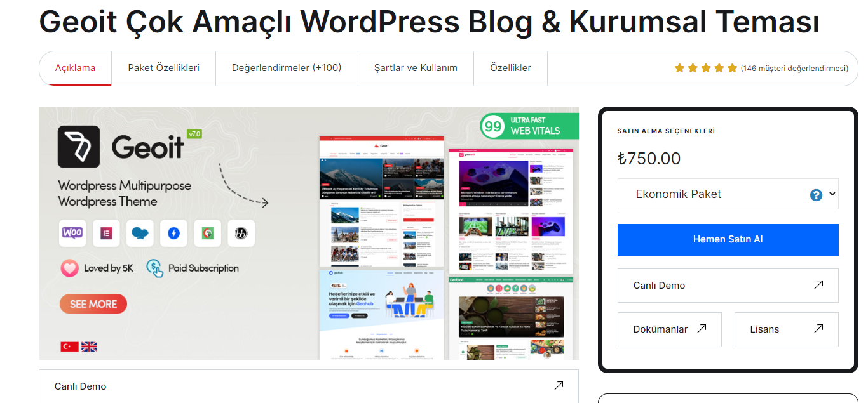Open the Ekonomik Paket dropdown

pos(728,194)
